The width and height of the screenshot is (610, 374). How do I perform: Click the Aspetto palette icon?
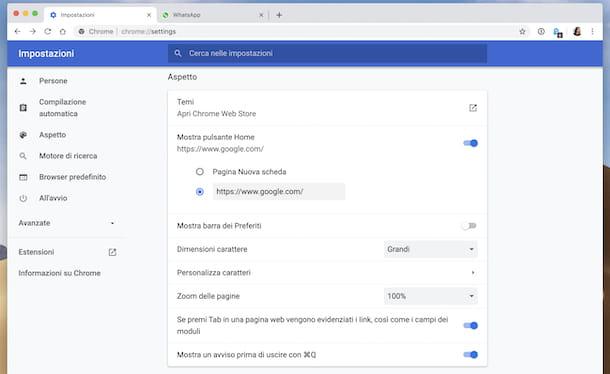pos(23,135)
